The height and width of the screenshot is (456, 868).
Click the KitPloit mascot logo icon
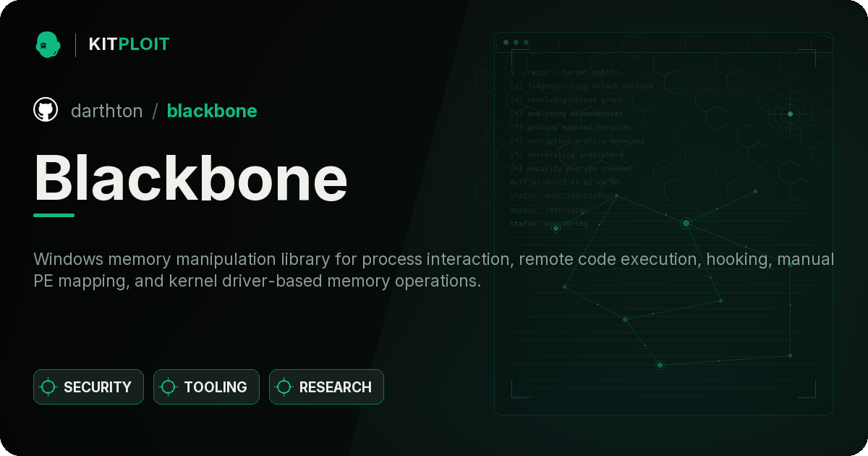pos(48,44)
